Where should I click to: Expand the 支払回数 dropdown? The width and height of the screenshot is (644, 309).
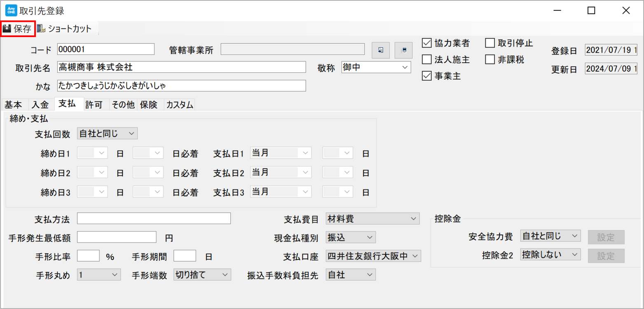107,133
